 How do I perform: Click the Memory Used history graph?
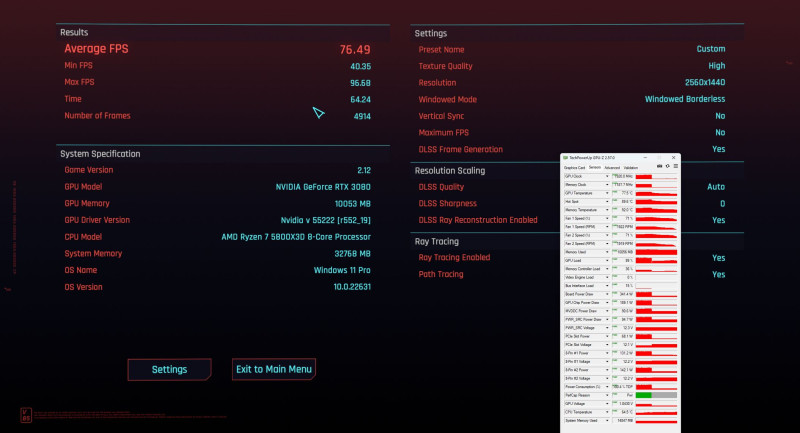[656, 252]
